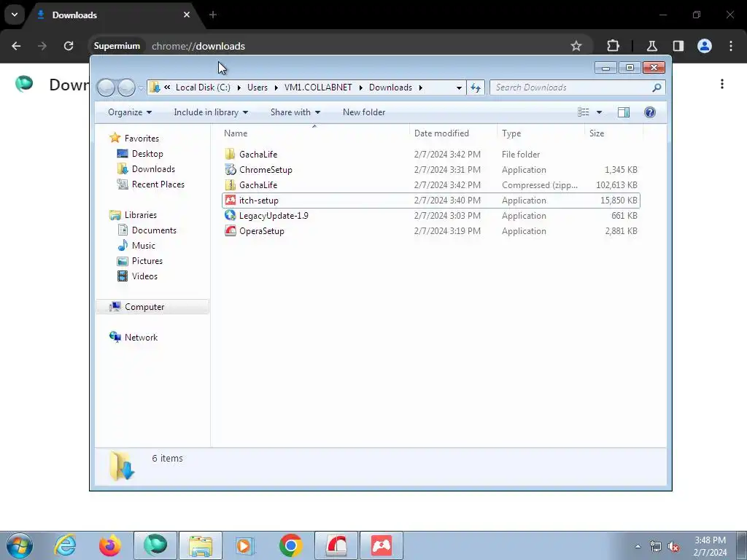Open Google Chrome from the taskbar

point(290,545)
